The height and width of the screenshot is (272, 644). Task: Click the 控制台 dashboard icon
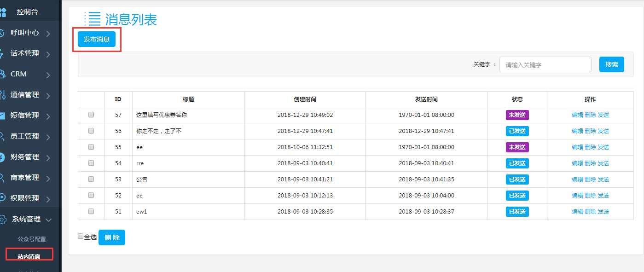tap(3, 12)
